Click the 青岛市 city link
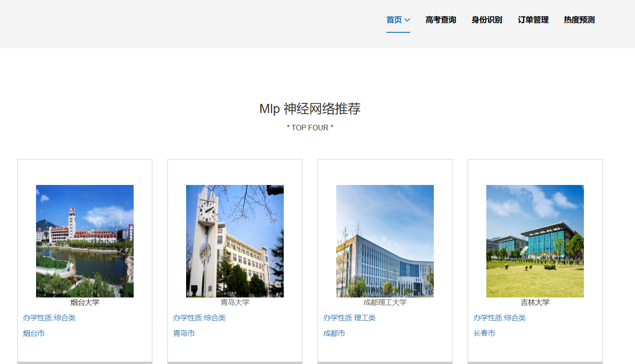This screenshot has height=364, width=635. pos(184,333)
